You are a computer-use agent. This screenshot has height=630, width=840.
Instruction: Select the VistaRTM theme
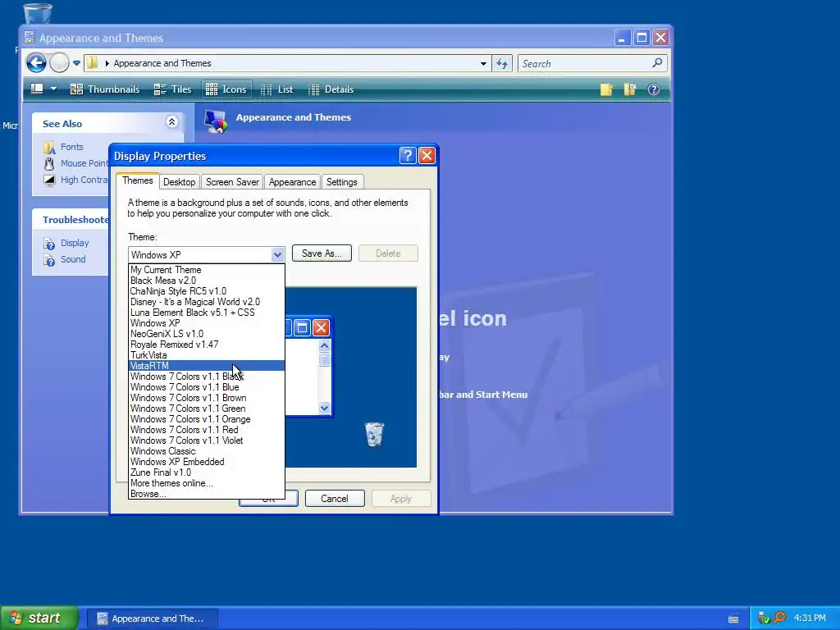pos(207,366)
